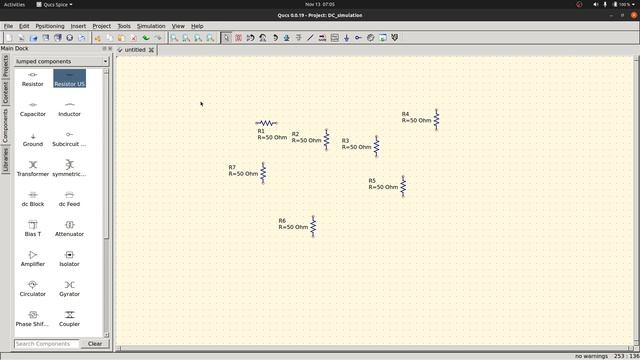This screenshot has height=360, width=640.
Task: Expand the lumped components category dropdown
Action: tap(61, 61)
